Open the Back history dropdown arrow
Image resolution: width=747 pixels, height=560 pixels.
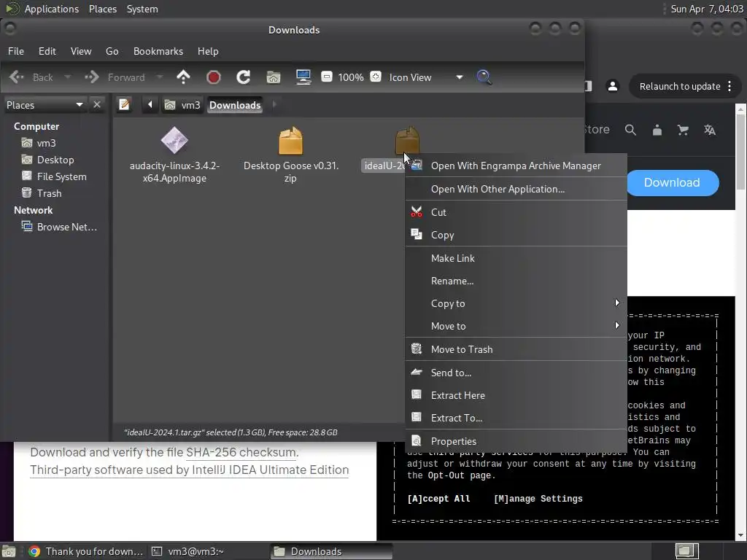click(x=68, y=77)
